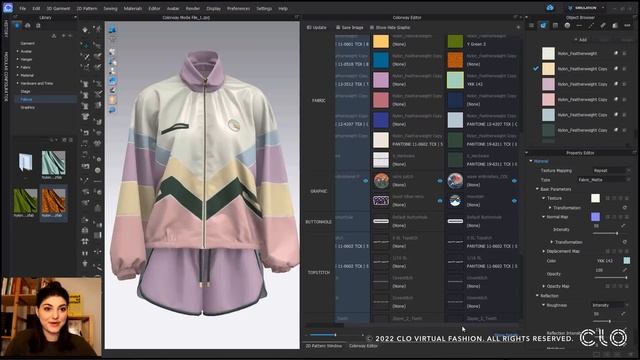Collapse the Basic Parameters section
640x360 pixels.
pos(538,189)
